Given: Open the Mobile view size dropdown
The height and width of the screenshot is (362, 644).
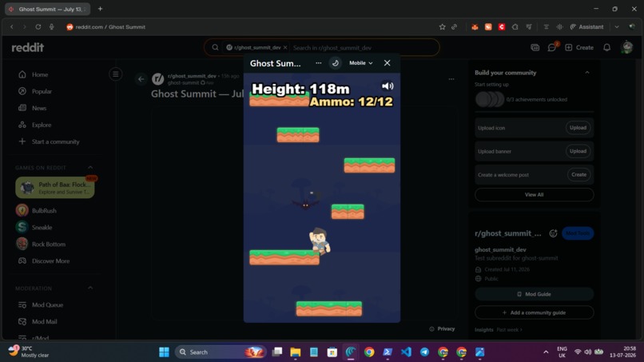Looking at the screenshot, I should 360,63.
